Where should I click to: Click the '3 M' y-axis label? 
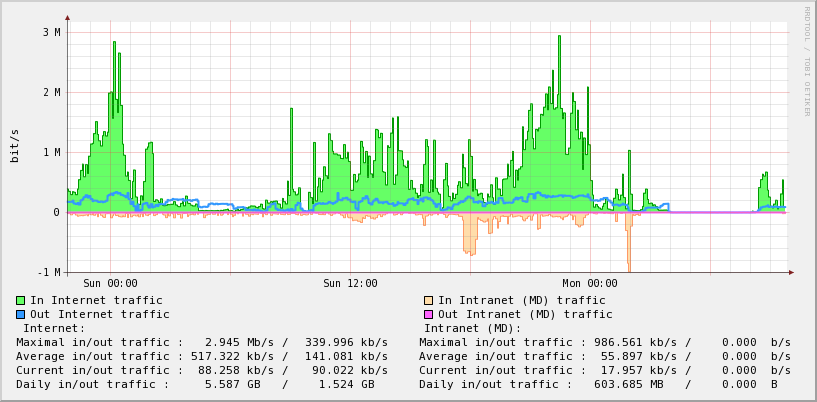tap(51, 32)
